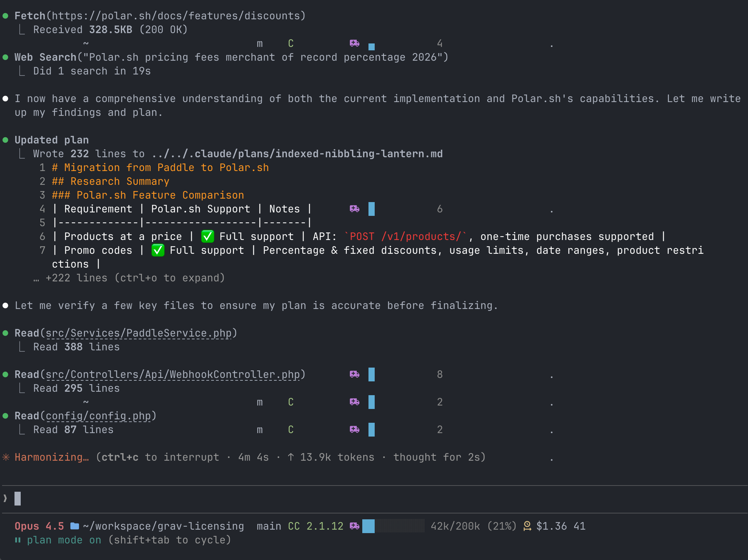Click 'Read 295 lines' result
Screen dimensions: 748x560
click(76, 388)
